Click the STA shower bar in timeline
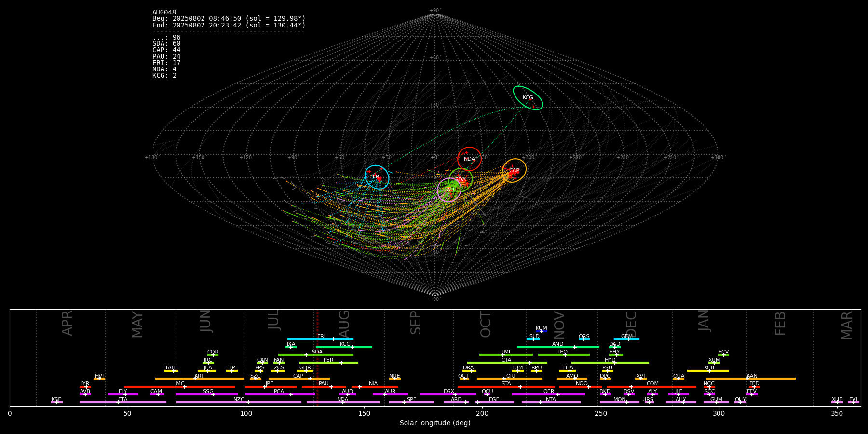This screenshot has width=868, height=434. coord(506,386)
